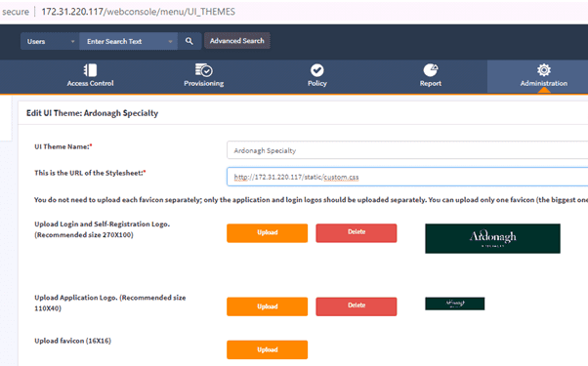Upload a 16X16 favicon
This screenshot has width=588, height=366.
coord(267,349)
